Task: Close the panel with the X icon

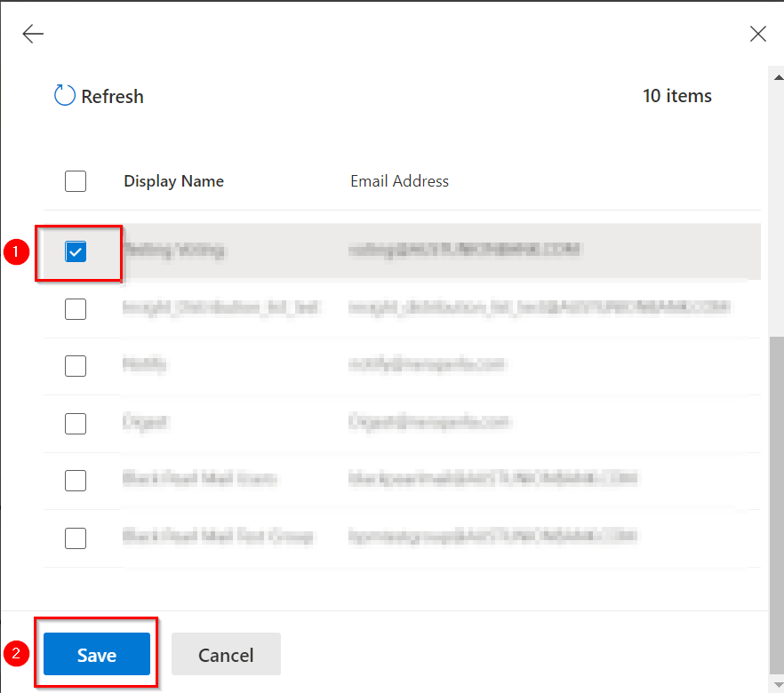Action: tap(757, 34)
